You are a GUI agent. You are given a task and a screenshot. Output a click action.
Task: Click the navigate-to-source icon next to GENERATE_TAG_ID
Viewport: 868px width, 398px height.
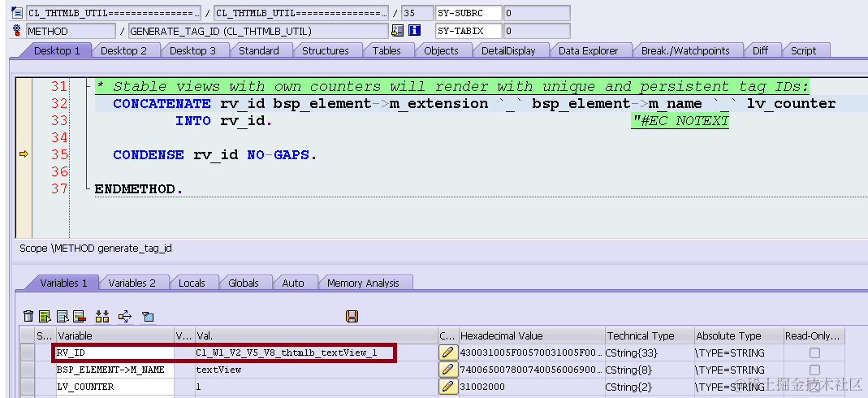(398, 30)
